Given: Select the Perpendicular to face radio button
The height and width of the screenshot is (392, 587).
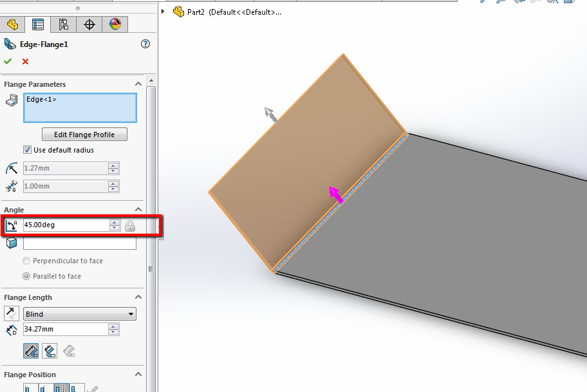Looking at the screenshot, I should click(26, 261).
